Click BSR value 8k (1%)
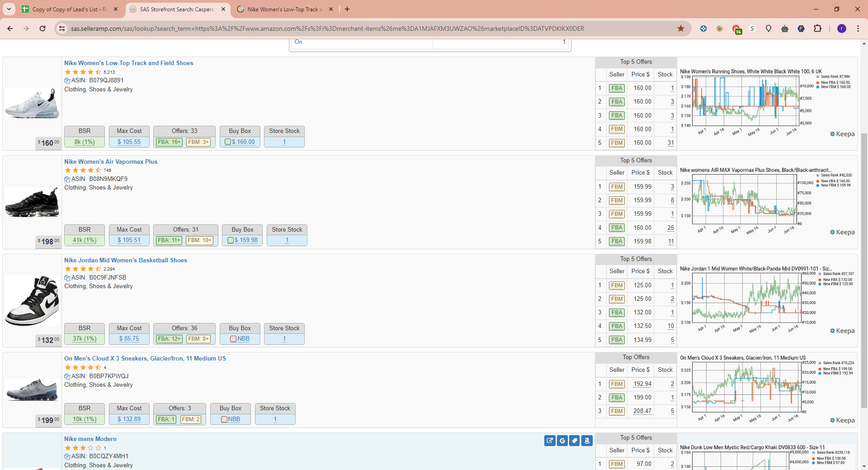 point(85,142)
